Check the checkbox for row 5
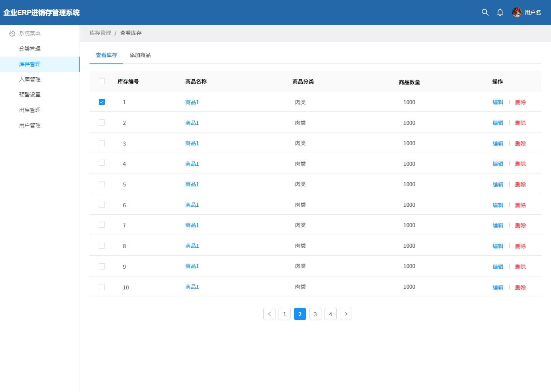Image resolution: width=551 pixels, height=392 pixels. [x=102, y=184]
